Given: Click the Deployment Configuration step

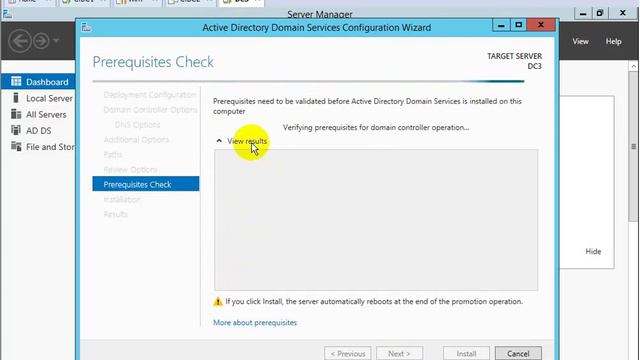Looking at the screenshot, I should 149,95.
